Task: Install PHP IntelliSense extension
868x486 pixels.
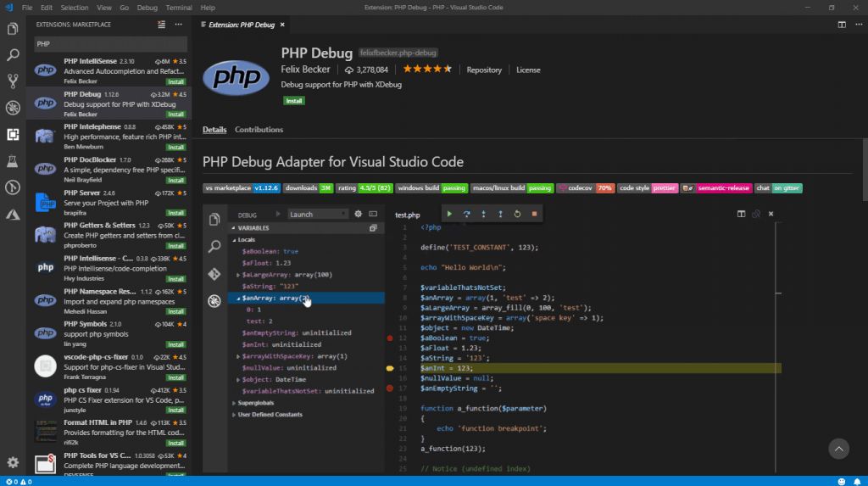Action: (x=176, y=81)
